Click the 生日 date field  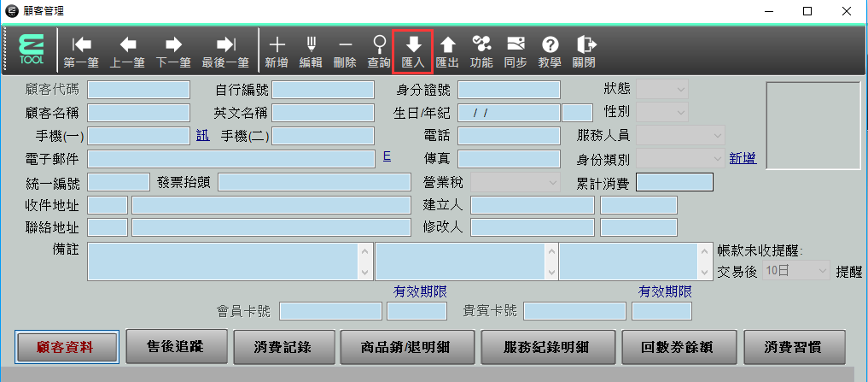click(x=509, y=113)
